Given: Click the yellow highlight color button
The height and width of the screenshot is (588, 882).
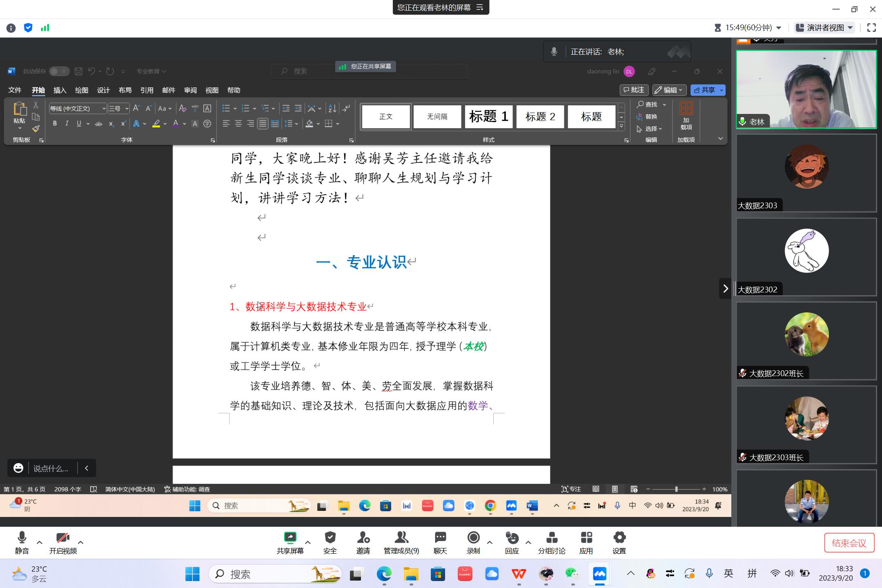Looking at the screenshot, I should pos(156,123).
